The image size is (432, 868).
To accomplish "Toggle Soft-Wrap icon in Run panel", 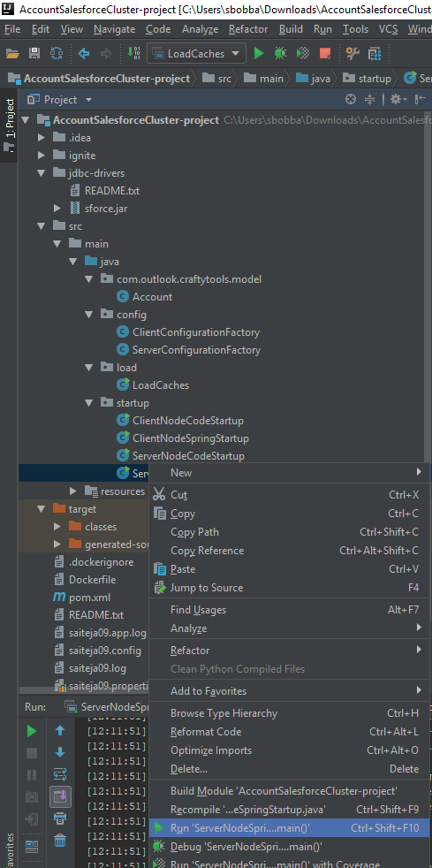I will [x=60, y=774].
